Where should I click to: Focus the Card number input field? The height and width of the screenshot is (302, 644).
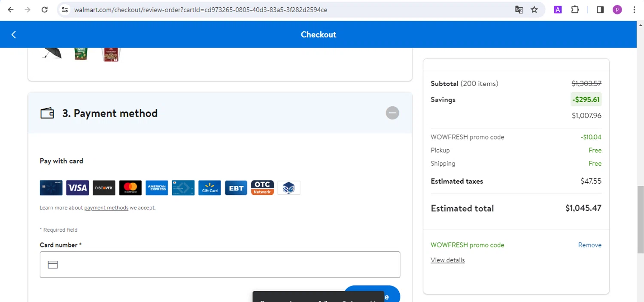pyautogui.click(x=220, y=265)
